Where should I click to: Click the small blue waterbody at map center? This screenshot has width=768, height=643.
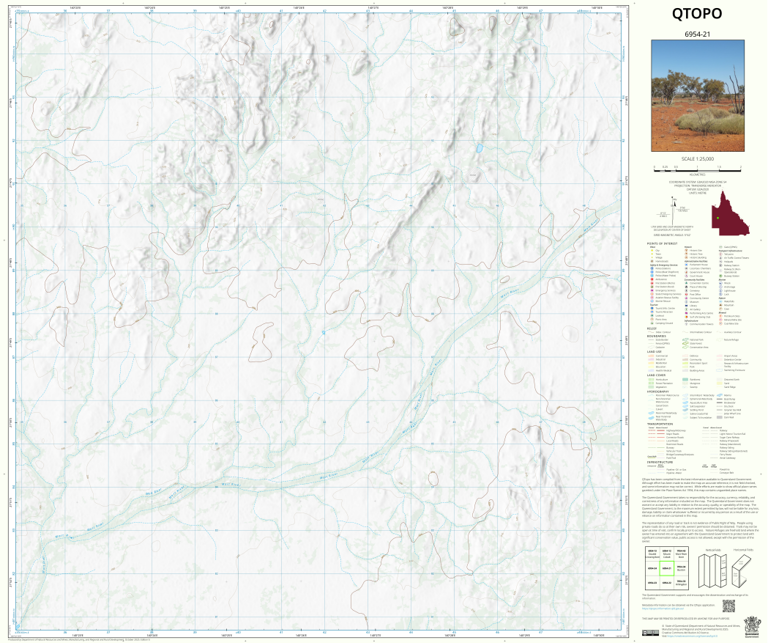(324, 333)
